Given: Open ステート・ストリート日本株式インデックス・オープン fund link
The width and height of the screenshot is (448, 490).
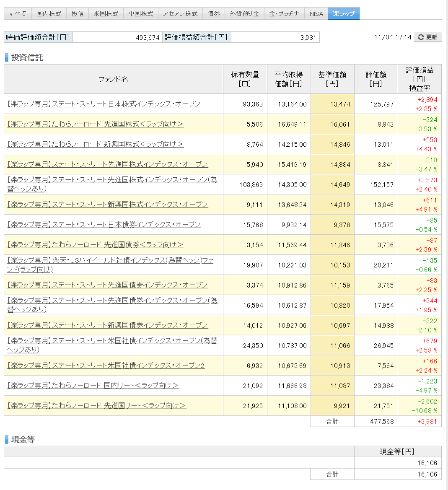Looking at the screenshot, I should 104,104.
